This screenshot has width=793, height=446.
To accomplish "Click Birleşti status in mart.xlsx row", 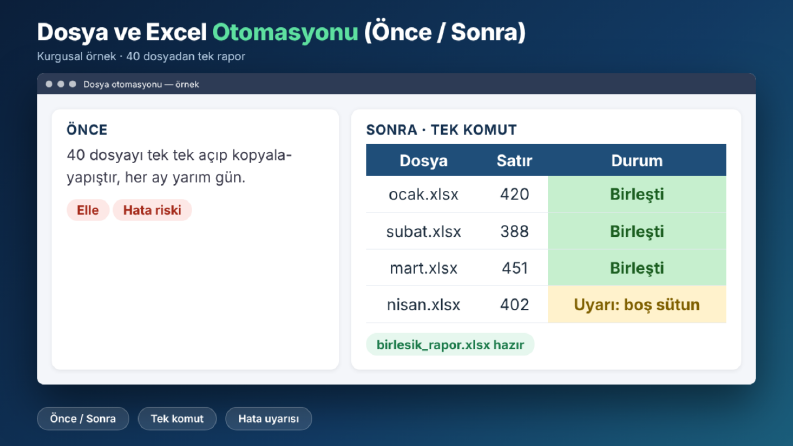I will pos(637,267).
